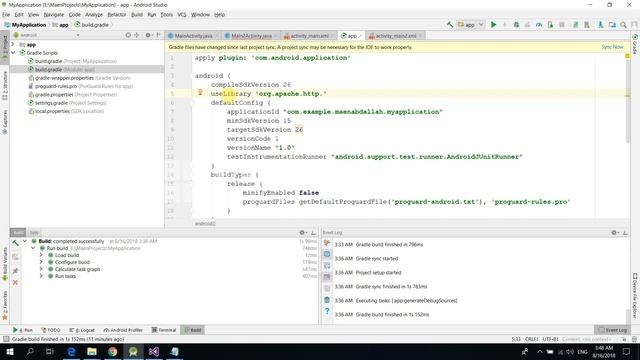This screenshot has width=640, height=360.
Task: Open the Build menu
Action: click(x=137, y=15)
